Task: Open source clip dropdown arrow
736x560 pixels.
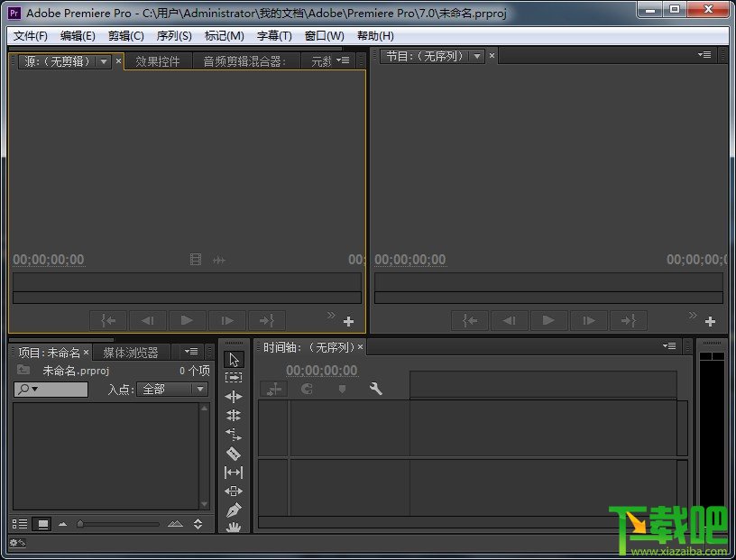Action: pos(103,61)
